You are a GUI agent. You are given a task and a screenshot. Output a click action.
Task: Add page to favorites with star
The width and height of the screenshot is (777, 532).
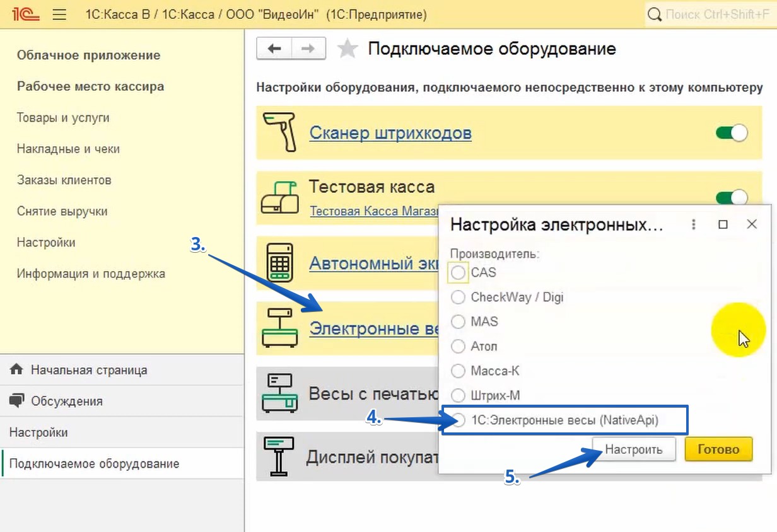click(348, 49)
